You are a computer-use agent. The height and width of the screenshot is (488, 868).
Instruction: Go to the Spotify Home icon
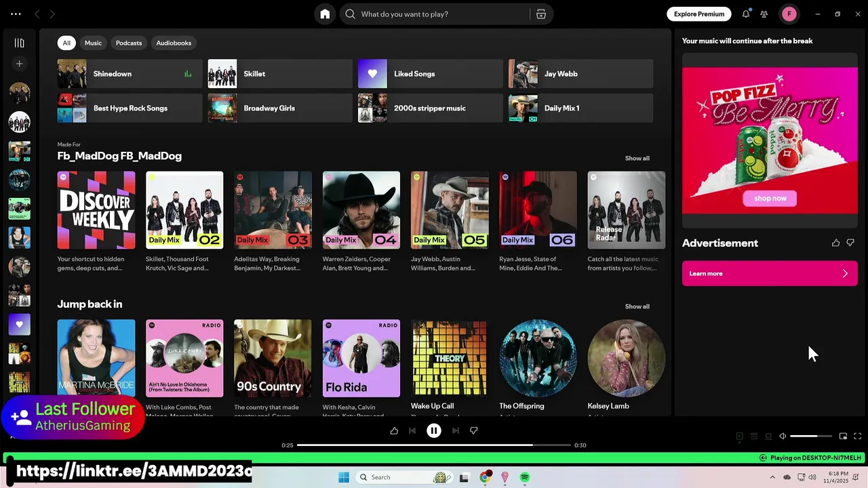pyautogui.click(x=325, y=14)
